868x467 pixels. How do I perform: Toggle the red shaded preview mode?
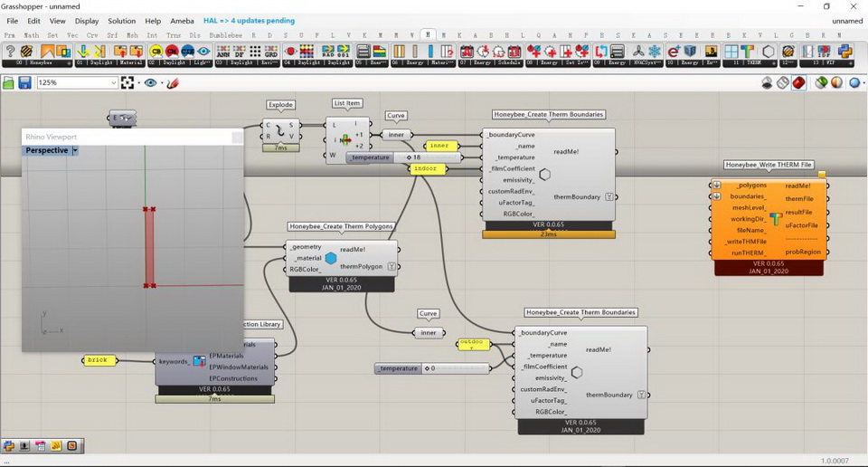click(799, 82)
